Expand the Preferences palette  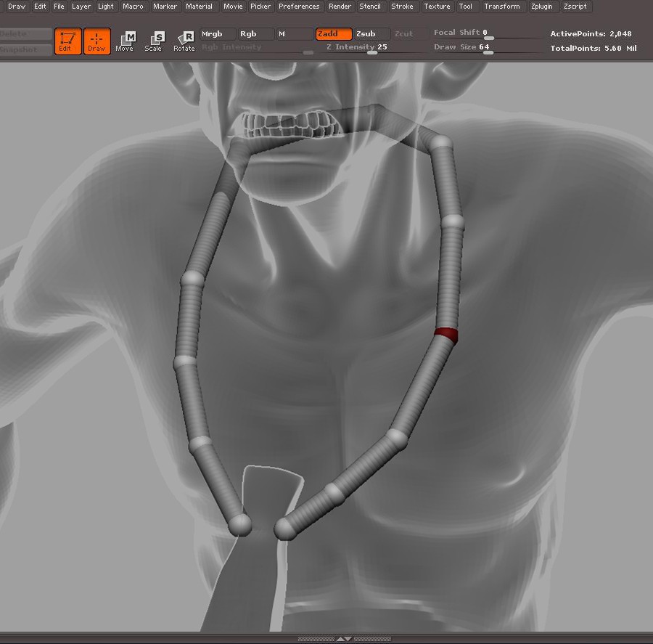click(x=299, y=7)
